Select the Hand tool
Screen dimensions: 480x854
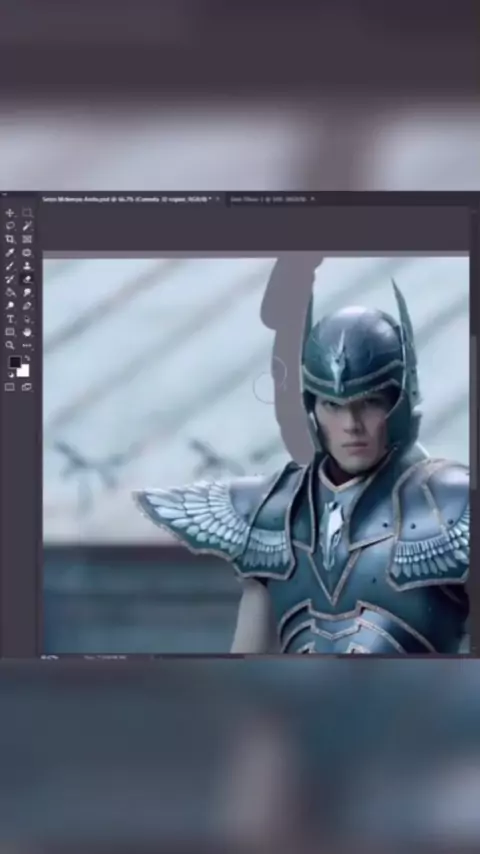click(x=27, y=332)
